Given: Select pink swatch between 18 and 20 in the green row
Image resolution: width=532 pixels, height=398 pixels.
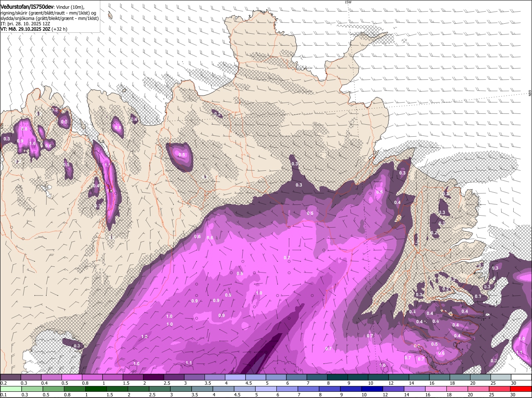Looking at the screenshot, I should coord(458,389).
